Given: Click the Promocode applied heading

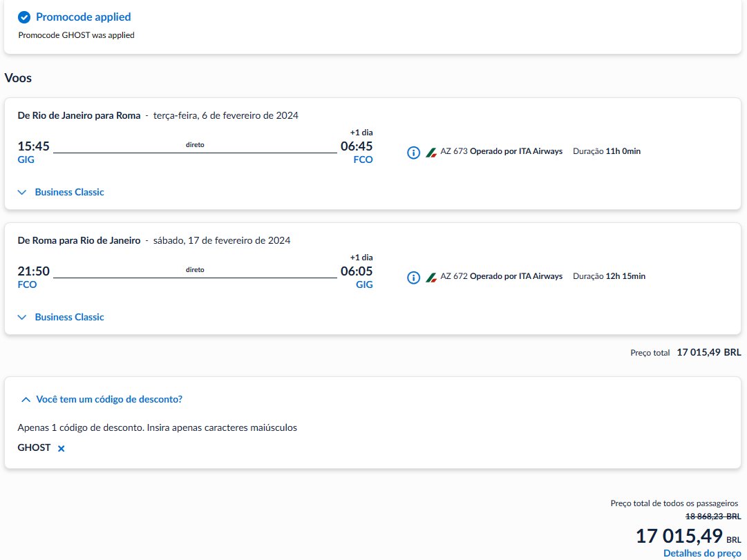Looking at the screenshot, I should [x=84, y=17].
